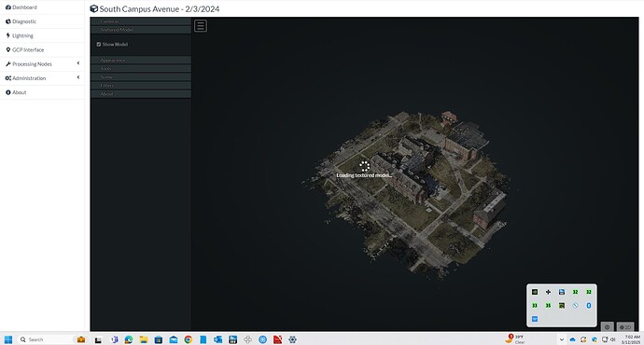The height and width of the screenshot is (345, 644).
Task: Expand the Filters section
Action: point(140,86)
